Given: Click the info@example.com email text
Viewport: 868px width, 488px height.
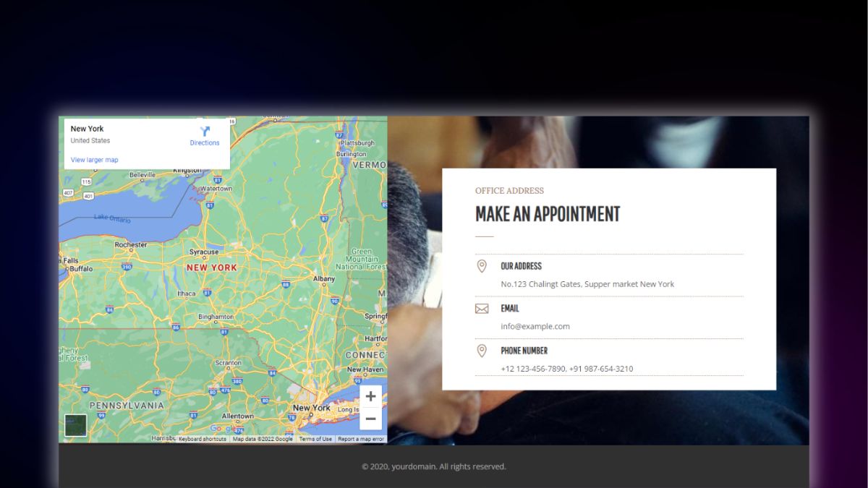Looking at the screenshot, I should (535, 326).
